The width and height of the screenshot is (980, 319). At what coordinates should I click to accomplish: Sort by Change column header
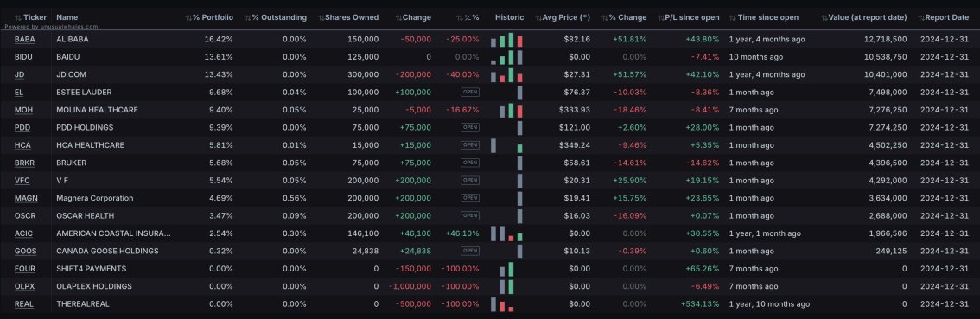tap(413, 17)
